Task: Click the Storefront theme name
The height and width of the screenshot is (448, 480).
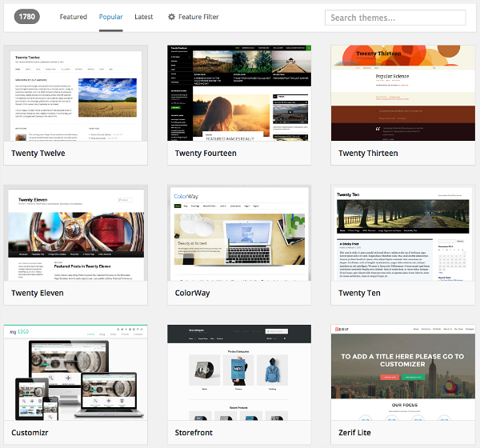Action: [x=194, y=433]
